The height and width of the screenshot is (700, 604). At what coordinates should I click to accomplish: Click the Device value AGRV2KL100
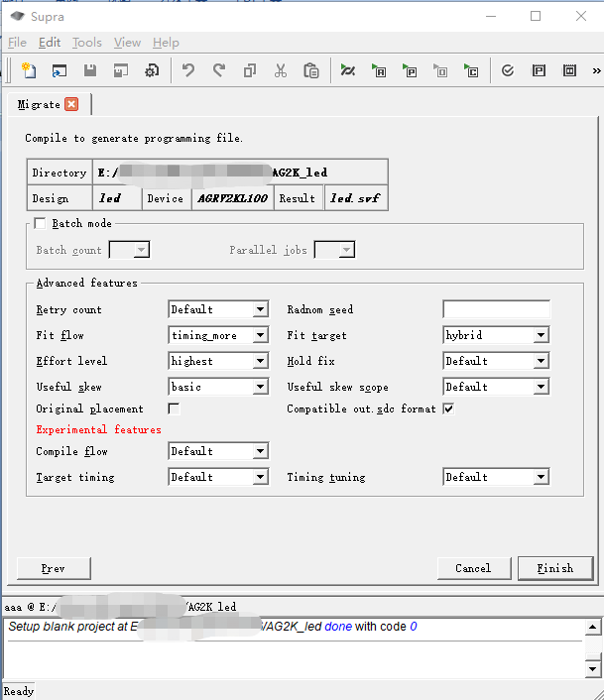[x=233, y=198]
